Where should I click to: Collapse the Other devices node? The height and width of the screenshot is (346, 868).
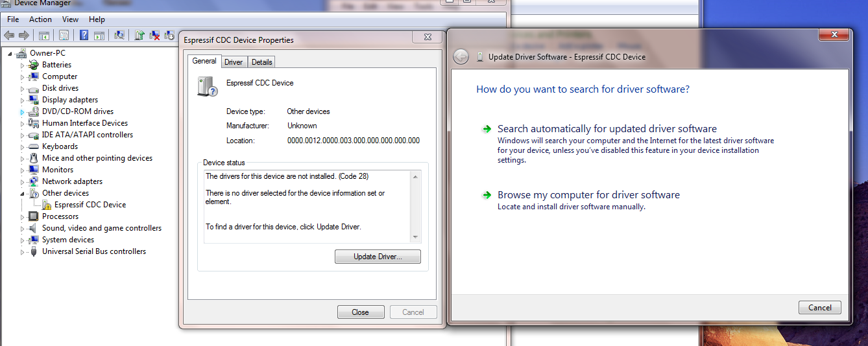(x=22, y=194)
